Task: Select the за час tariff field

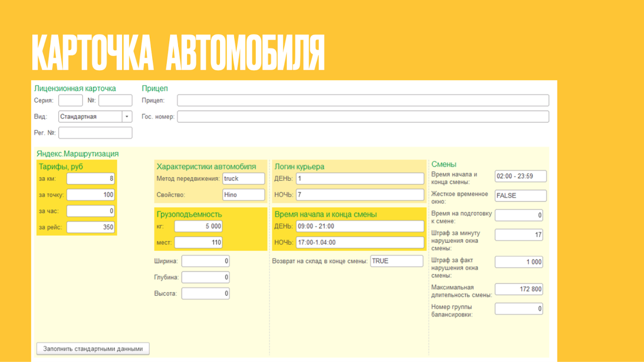Action: click(x=91, y=211)
